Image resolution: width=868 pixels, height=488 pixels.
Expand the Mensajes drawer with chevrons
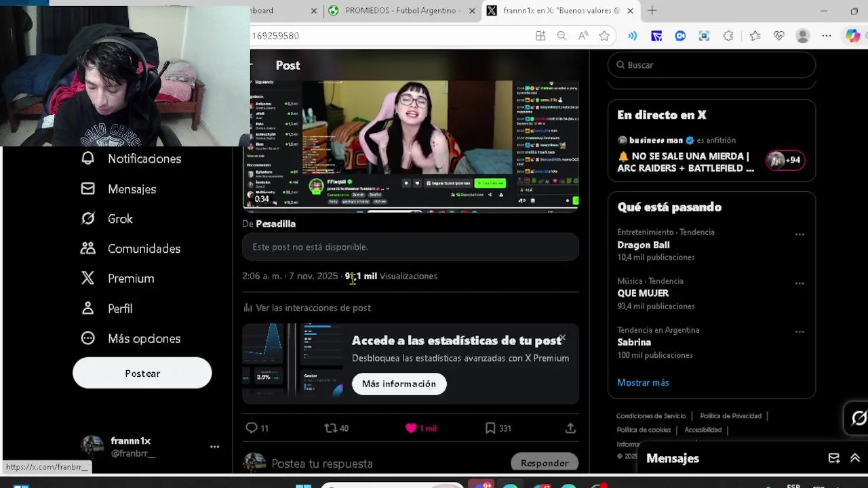click(x=855, y=458)
